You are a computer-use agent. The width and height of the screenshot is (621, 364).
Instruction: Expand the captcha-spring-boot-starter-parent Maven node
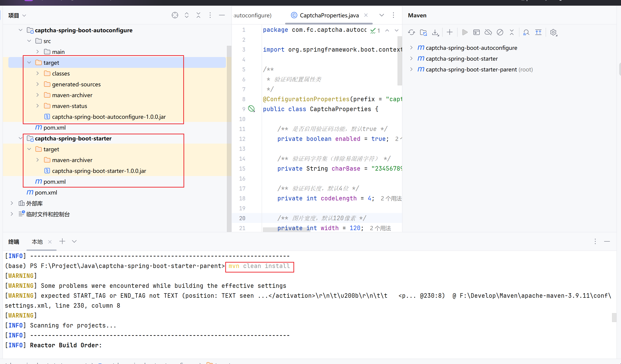[x=411, y=69]
